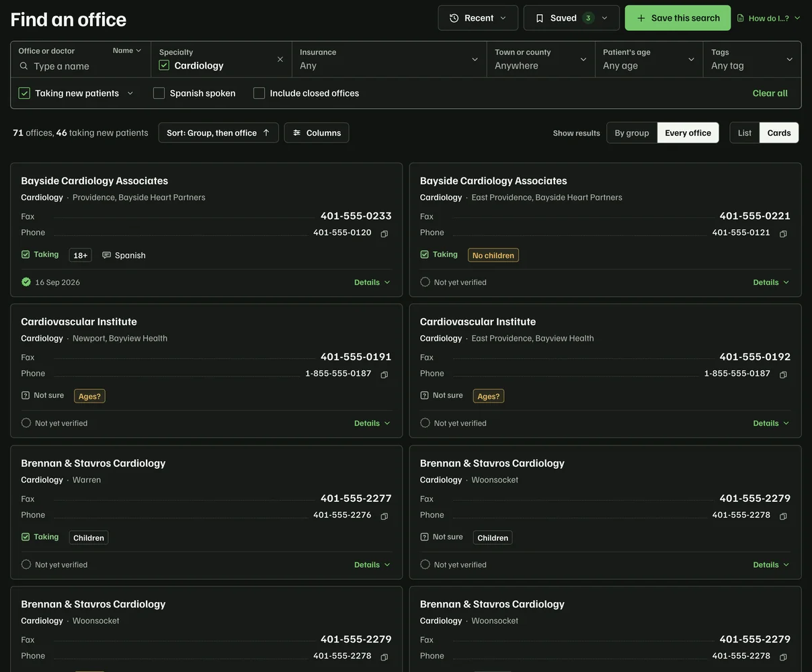Click the Clear all link

pos(770,93)
